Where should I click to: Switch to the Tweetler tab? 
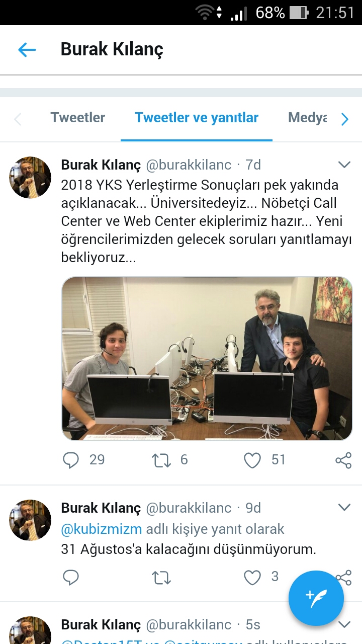click(78, 118)
